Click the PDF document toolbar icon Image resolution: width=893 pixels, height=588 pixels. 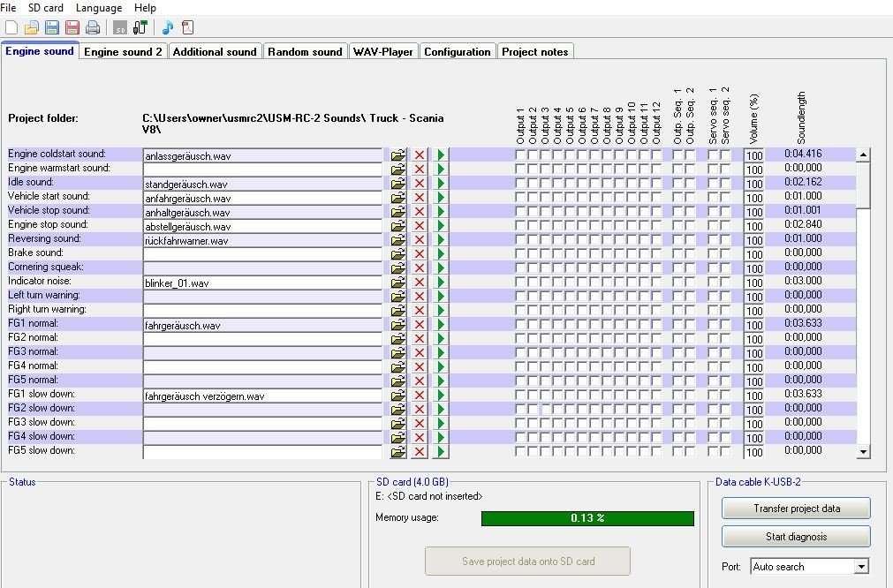(x=187, y=27)
